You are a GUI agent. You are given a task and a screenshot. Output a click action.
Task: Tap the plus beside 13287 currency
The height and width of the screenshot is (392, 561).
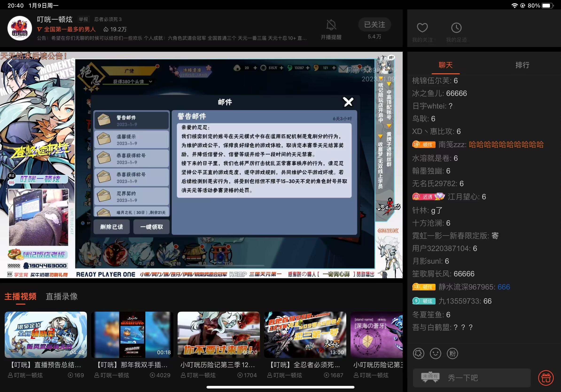[308, 68]
